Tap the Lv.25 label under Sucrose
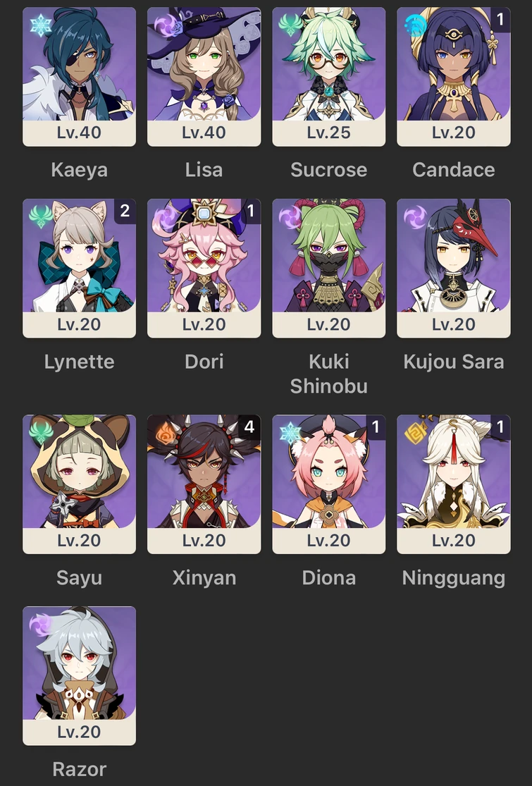 point(328,133)
